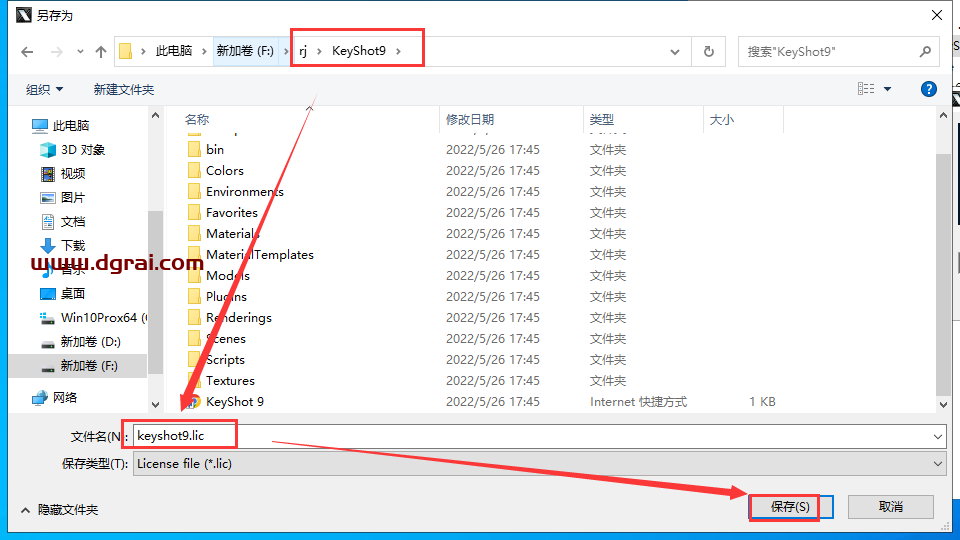This screenshot has height=540, width=960.
Task: Go back with the left arrow
Action: point(27,52)
